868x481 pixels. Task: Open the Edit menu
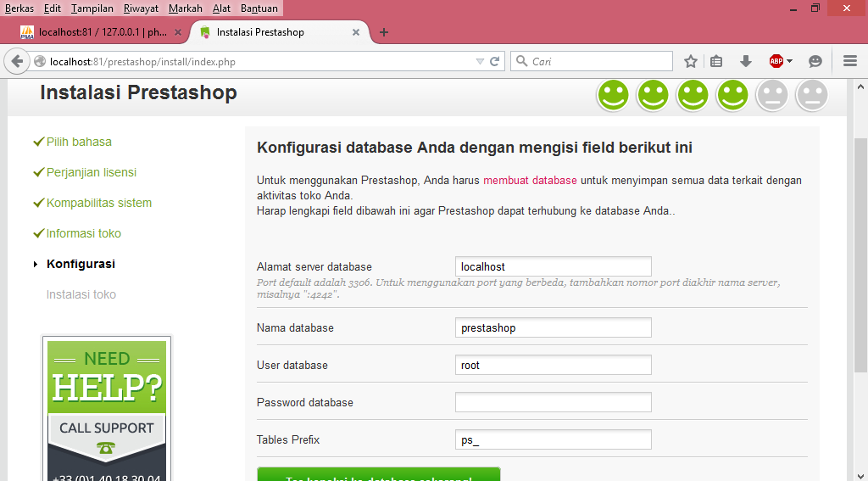pos(53,8)
